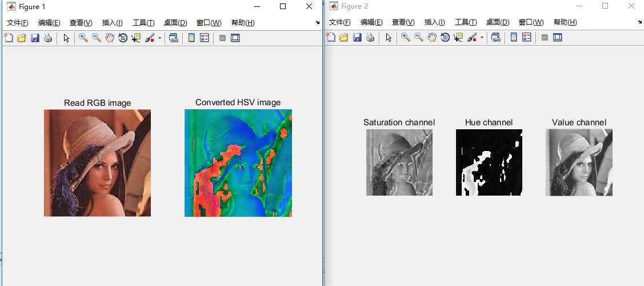
Task: Activate Zoom In tool in Figure 1
Action: [83, 38]
